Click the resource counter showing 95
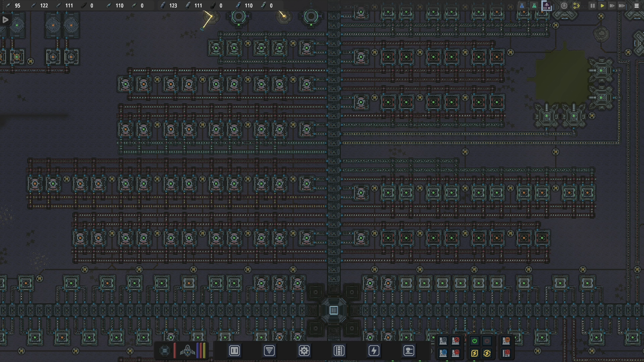Screen dimensions: 644x362 [x=13, y=6]
